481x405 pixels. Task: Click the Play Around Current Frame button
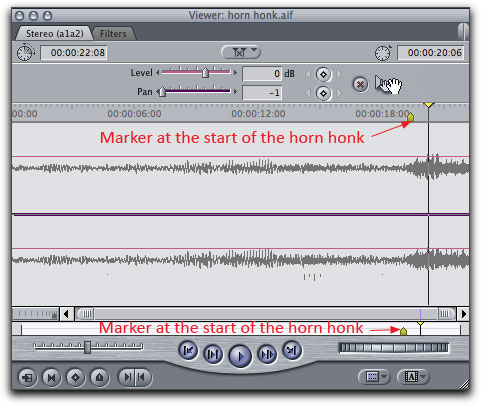point(267,354)
